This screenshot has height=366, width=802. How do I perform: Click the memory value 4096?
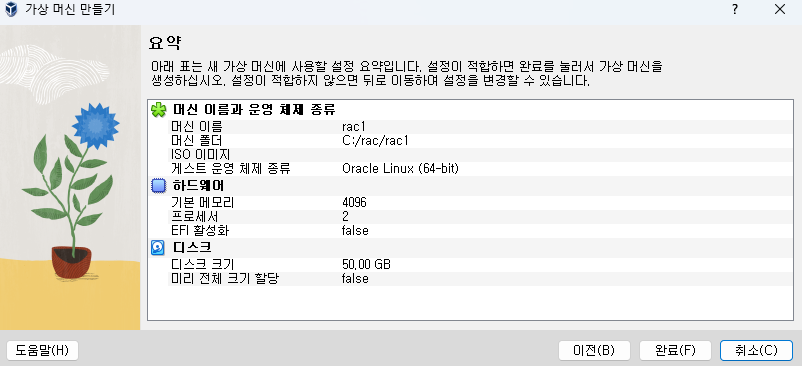point(354,203)
